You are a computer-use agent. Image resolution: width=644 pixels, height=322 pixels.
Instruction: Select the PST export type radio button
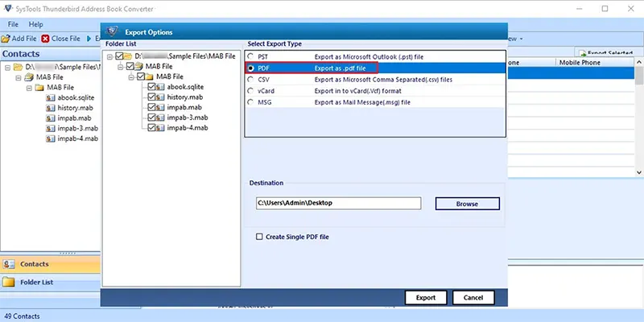tap(250, 56)
